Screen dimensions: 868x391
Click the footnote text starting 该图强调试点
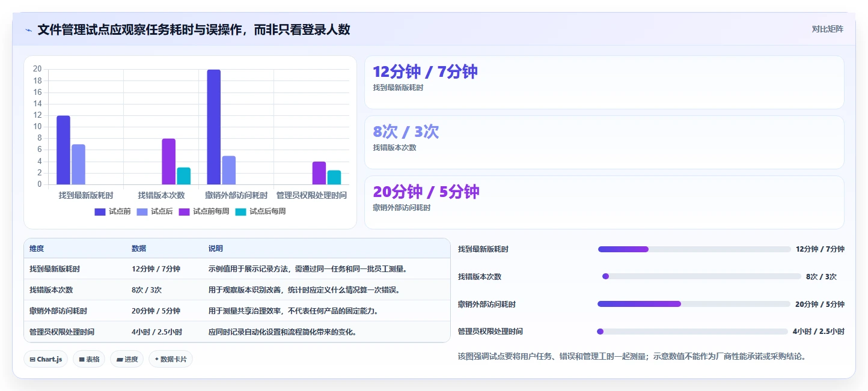pos(631,356)
